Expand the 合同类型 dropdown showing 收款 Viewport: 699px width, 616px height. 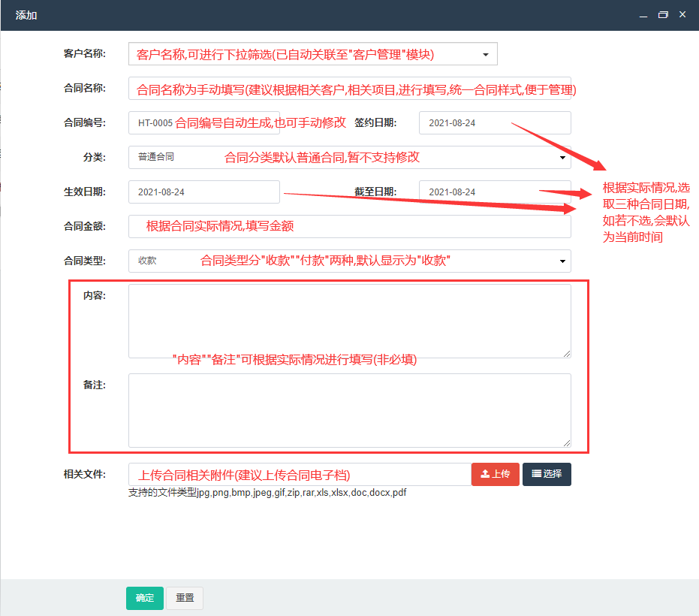[350, 261]
